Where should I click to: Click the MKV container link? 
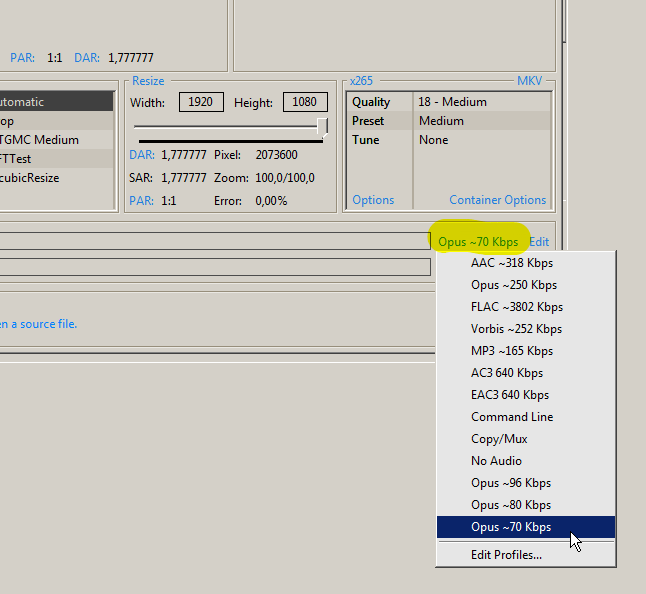tap(529, 81)
